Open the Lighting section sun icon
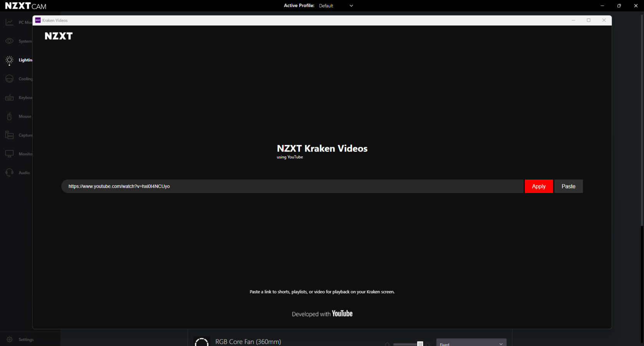 click(x=10, y=60)
